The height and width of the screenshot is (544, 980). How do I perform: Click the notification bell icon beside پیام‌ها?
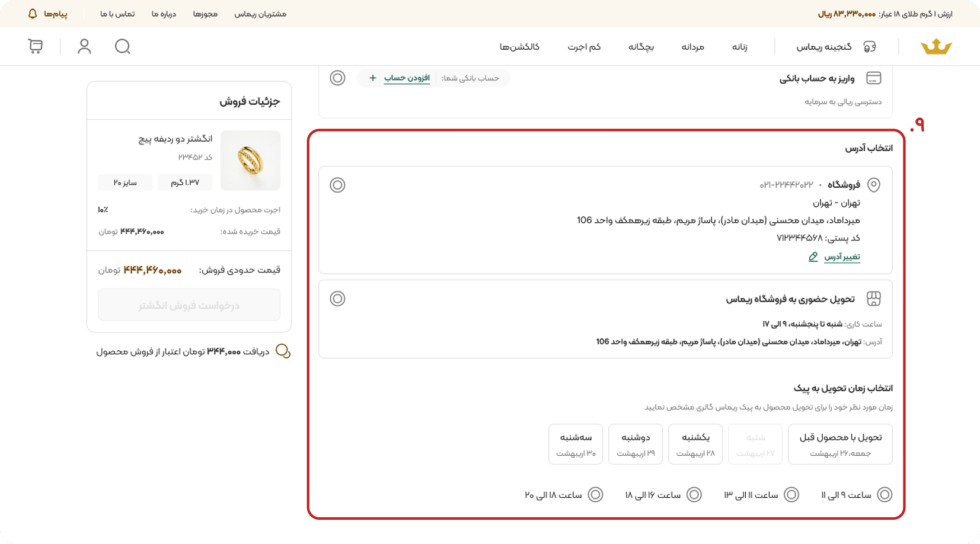(33, 14)
